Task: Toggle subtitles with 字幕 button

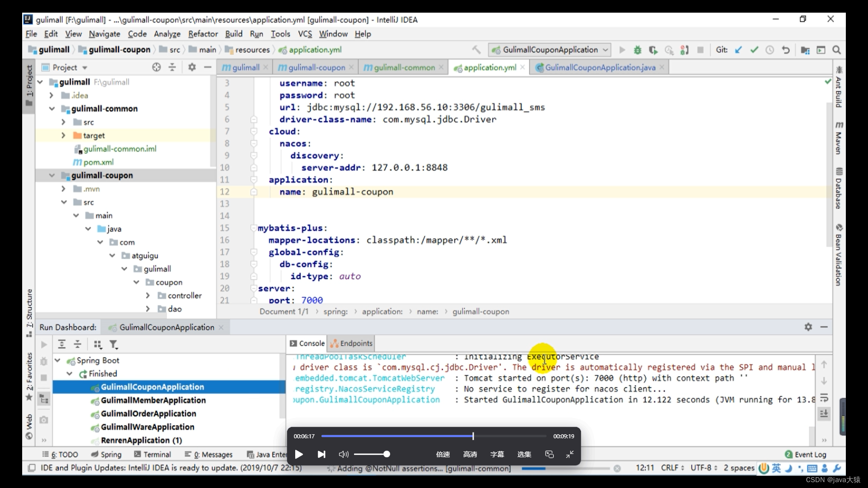Action: coord(497,454)
